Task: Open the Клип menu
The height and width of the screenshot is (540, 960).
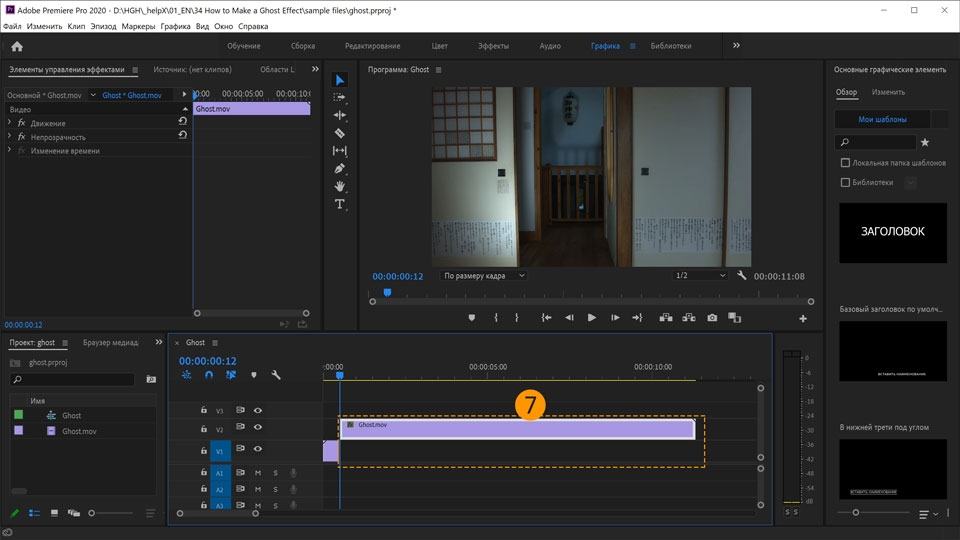Action: click(76, 26)
